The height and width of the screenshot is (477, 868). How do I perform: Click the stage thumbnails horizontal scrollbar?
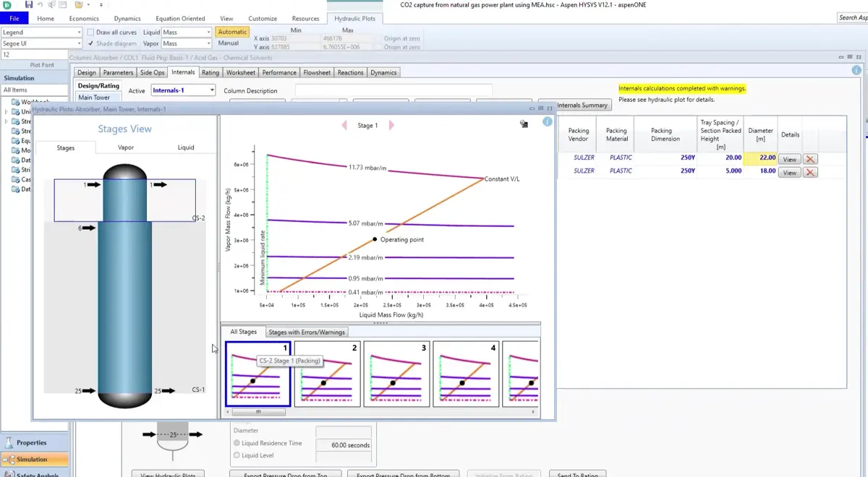[258, 412]
